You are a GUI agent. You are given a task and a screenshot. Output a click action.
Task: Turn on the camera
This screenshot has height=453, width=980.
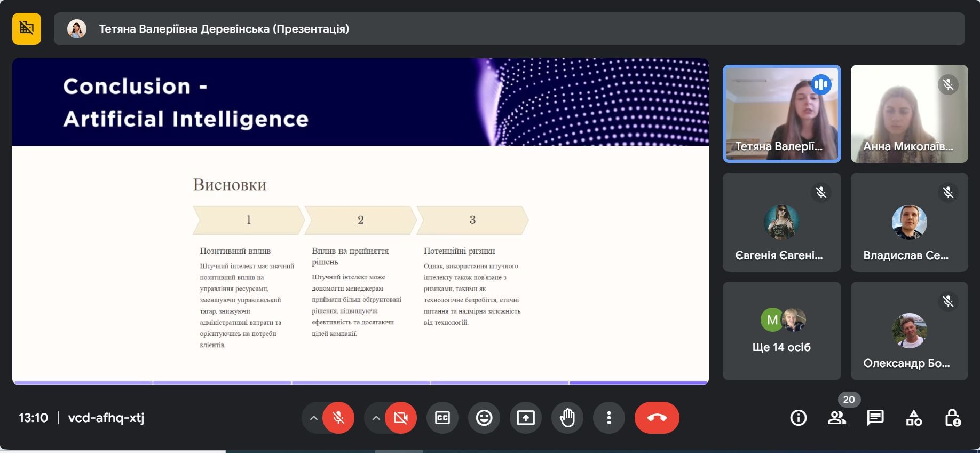click(401, 418)
